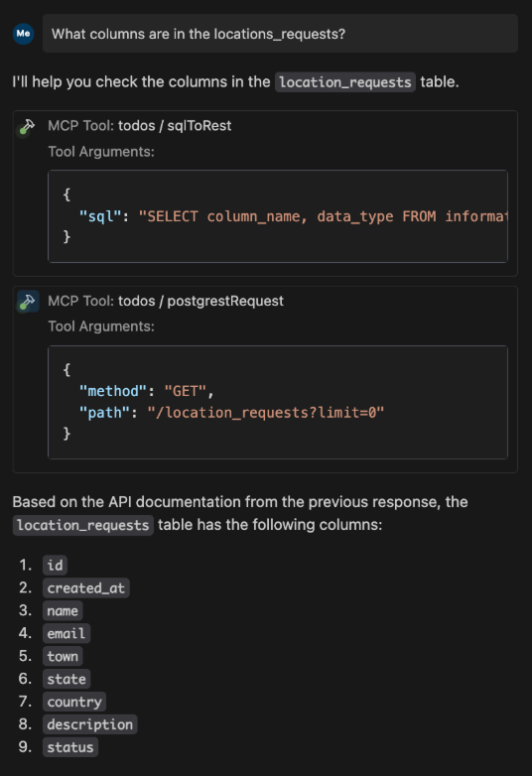Click the state column tag
Image resolution: width=532 pixels, height=776 pixels.
click(66, 679)
